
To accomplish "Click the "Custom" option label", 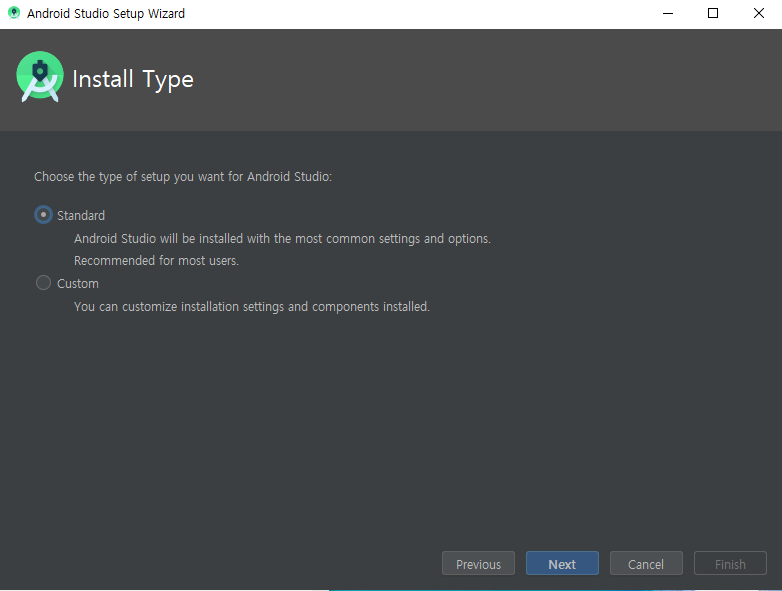I will point(78,283).
